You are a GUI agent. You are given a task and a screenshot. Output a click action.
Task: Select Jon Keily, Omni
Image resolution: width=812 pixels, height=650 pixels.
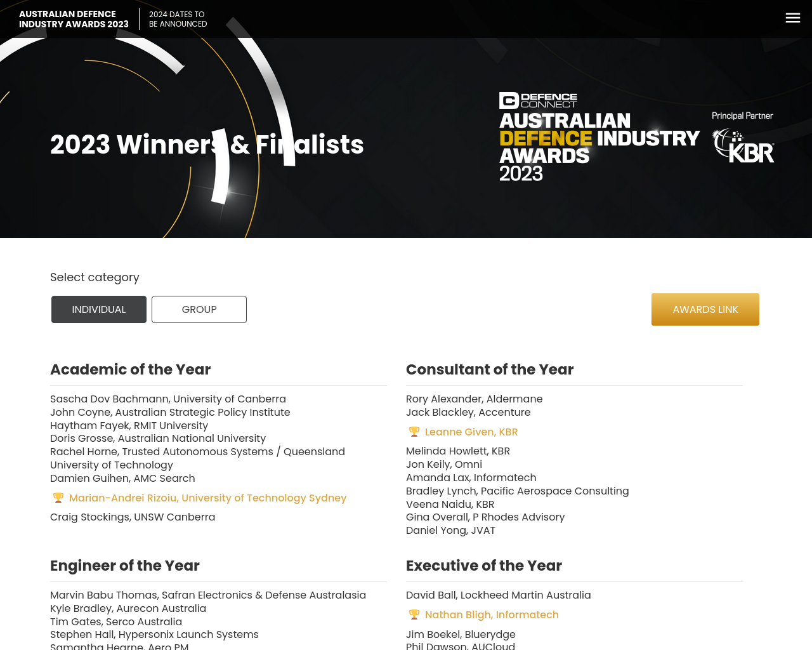444,465
